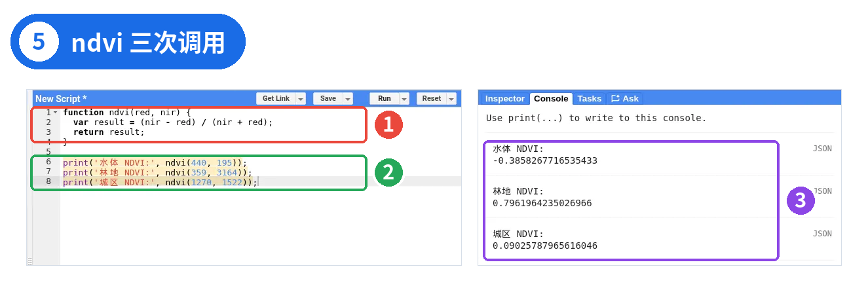Open the Tasks tab

(x=590, y=99)
